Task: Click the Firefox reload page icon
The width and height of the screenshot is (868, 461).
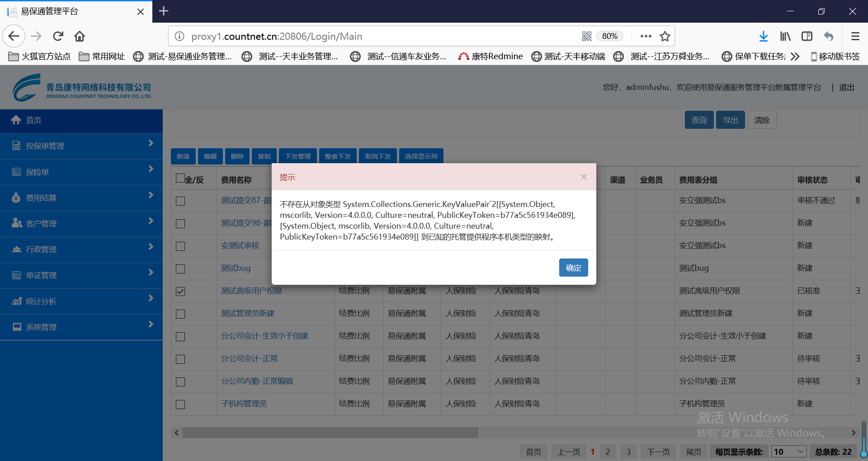Action: (x=58, y=36)
